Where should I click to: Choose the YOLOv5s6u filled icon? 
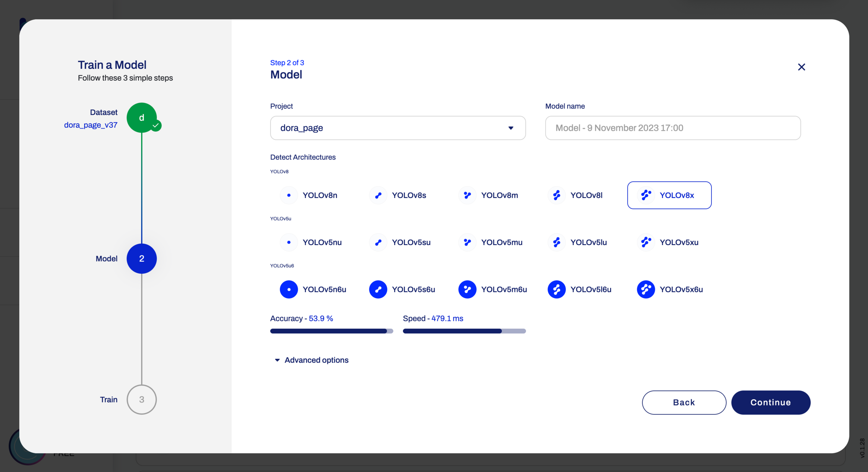point(378,289)
